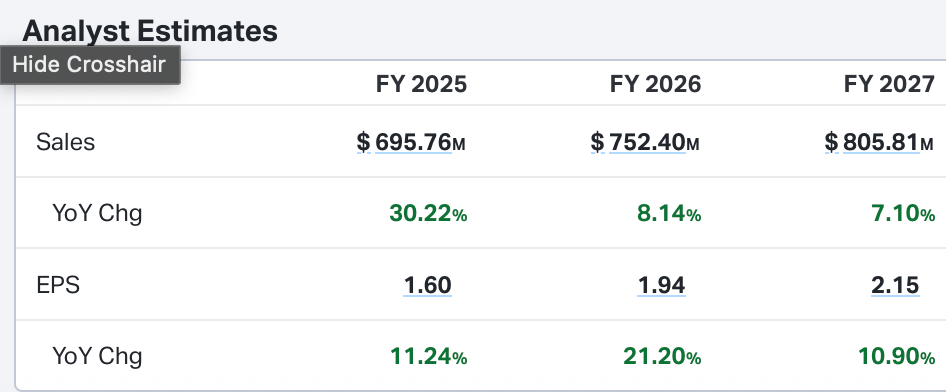
Task: Click the dollar sign before 752.40
Action: pyautogui.click(x=597, y=142)
